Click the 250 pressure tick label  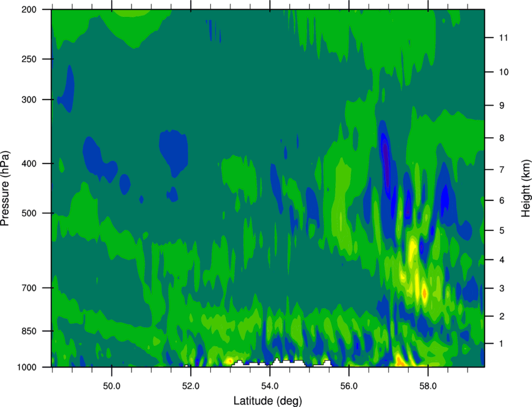[x=35, y=59]
